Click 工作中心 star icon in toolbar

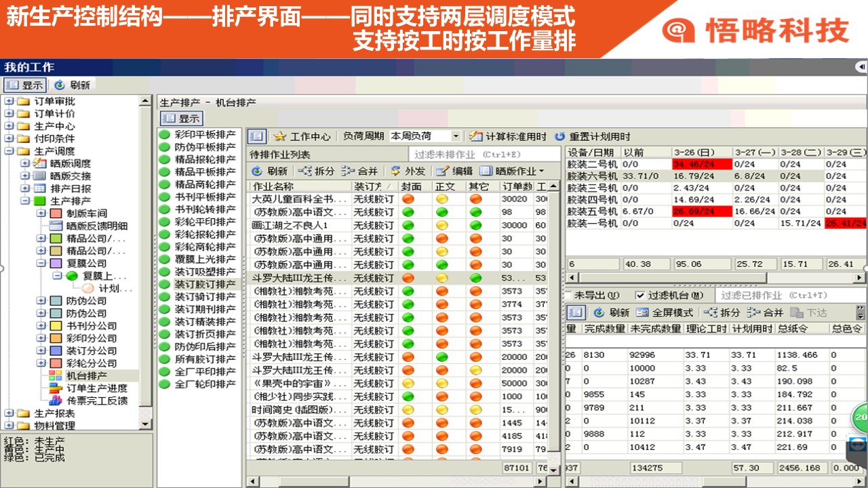coord(279,136)
